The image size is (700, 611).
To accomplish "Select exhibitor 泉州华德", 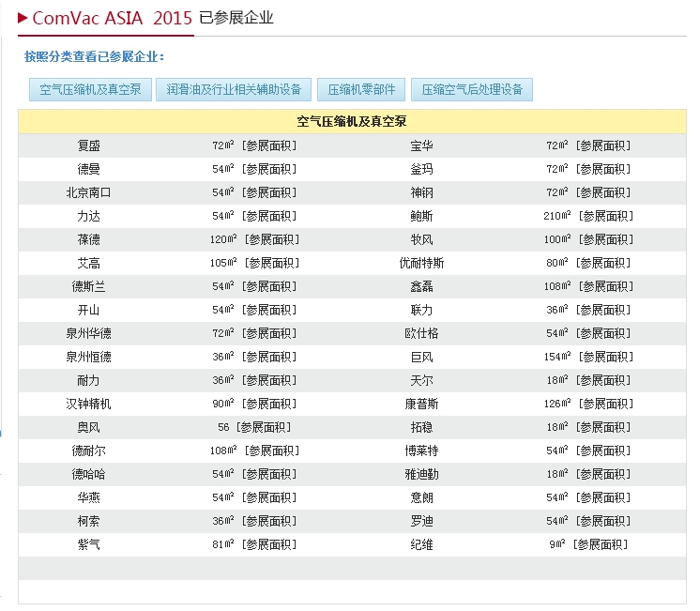I will pos(88,333).
